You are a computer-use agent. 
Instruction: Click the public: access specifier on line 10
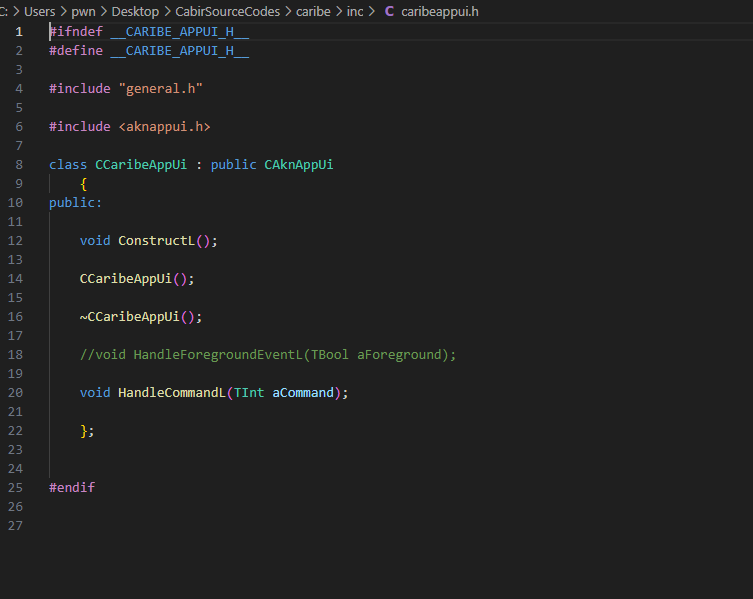click(75, 203)
